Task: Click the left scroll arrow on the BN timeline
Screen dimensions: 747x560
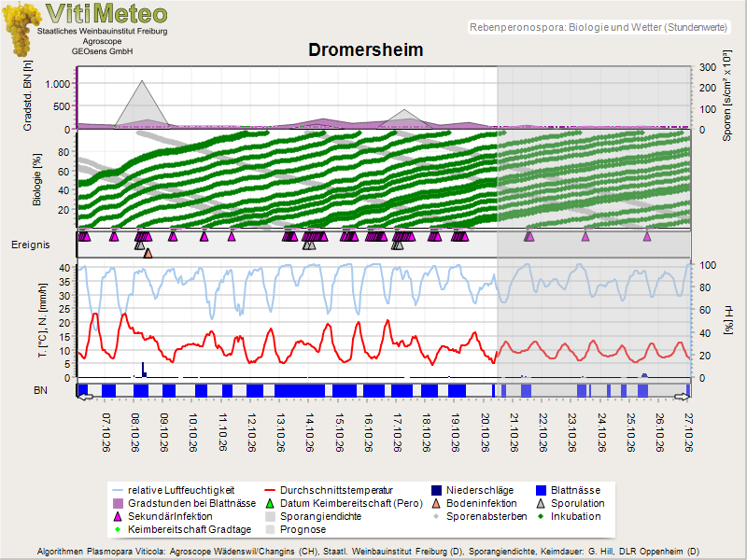Action: click(x=85, y=397)
